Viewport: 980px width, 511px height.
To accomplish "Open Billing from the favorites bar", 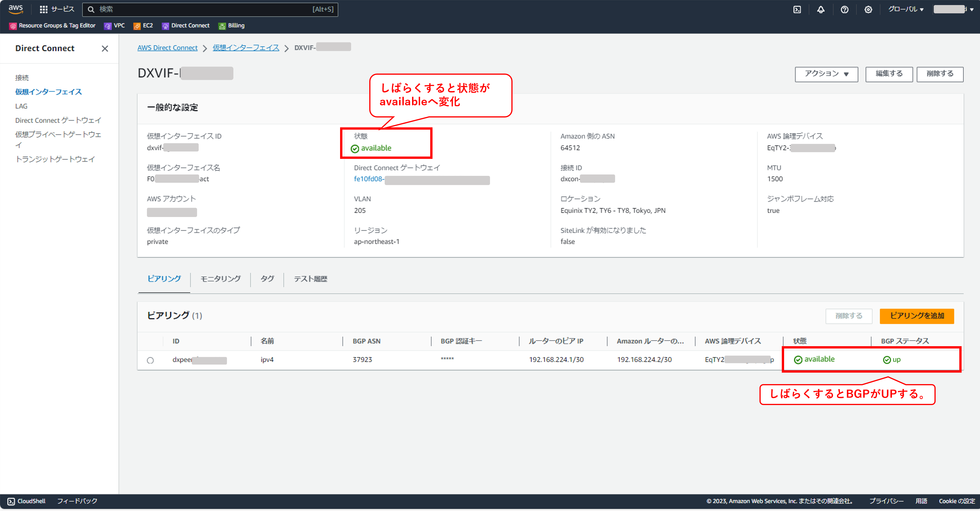I will 231,26.
